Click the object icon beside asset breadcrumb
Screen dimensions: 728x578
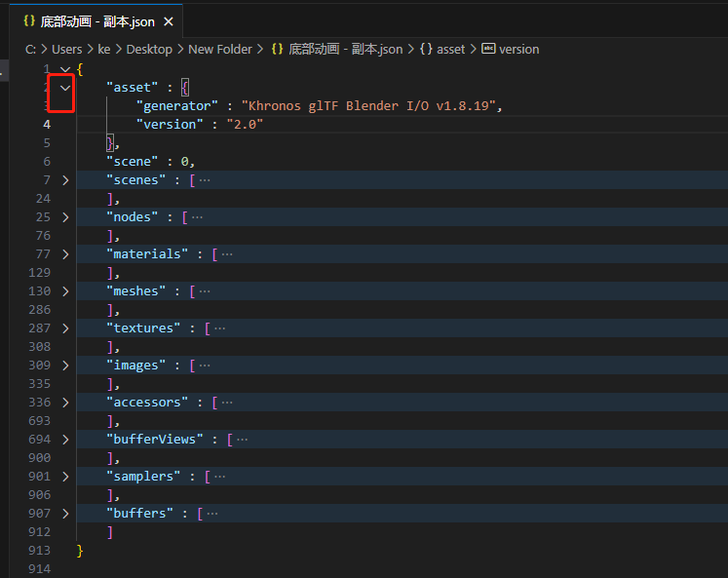click(426, 49)
